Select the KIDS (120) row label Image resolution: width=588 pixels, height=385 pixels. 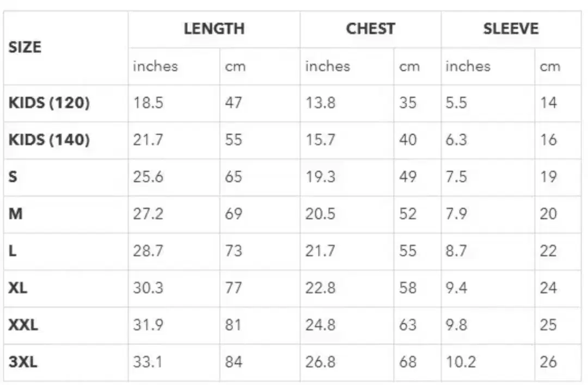click(49, 103)
